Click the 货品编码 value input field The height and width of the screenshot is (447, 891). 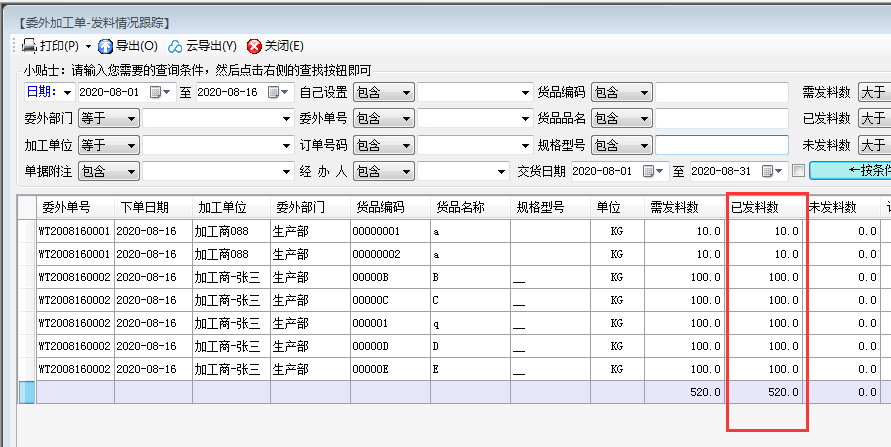(x=721, y=93)
